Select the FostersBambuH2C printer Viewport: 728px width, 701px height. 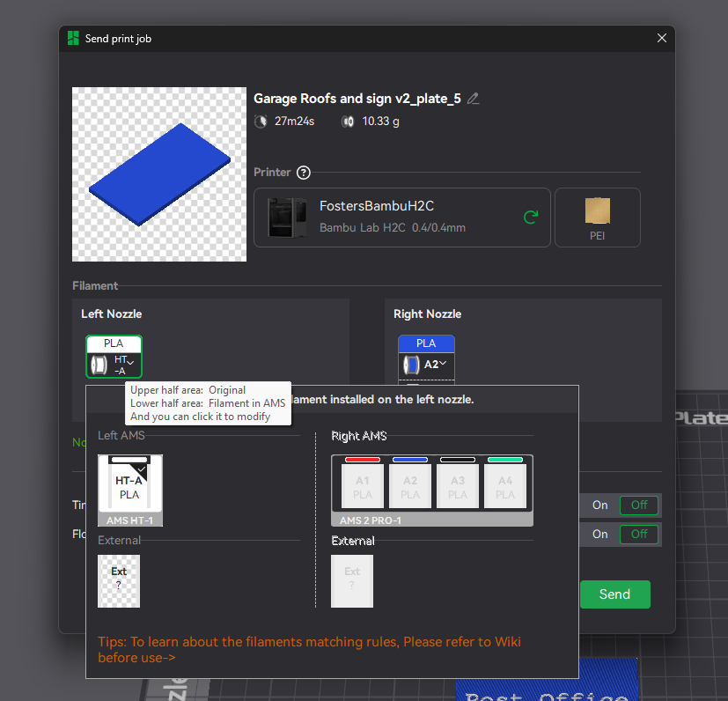pyautogui.click(x=402, y=218)
